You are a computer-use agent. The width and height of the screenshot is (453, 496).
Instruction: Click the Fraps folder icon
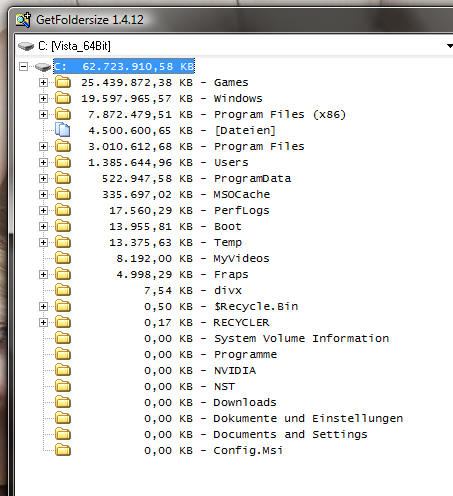(x=63, y=274)
